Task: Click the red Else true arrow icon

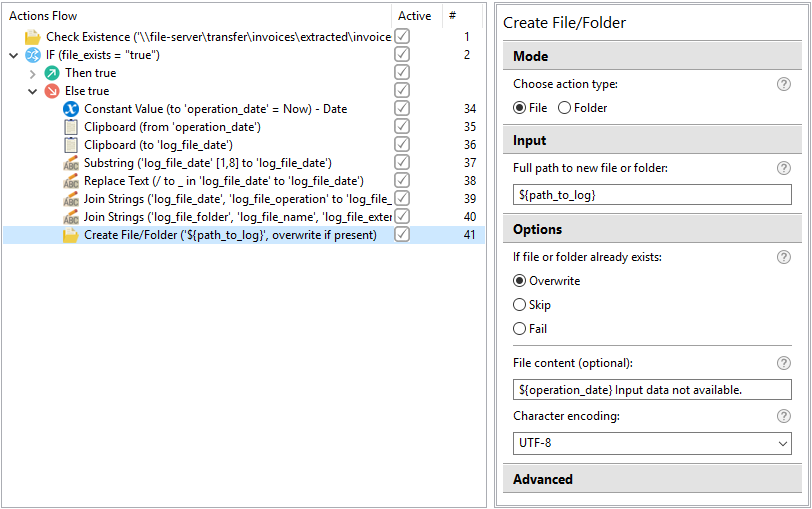Action: pyautogui.click(x=52, y=91)
